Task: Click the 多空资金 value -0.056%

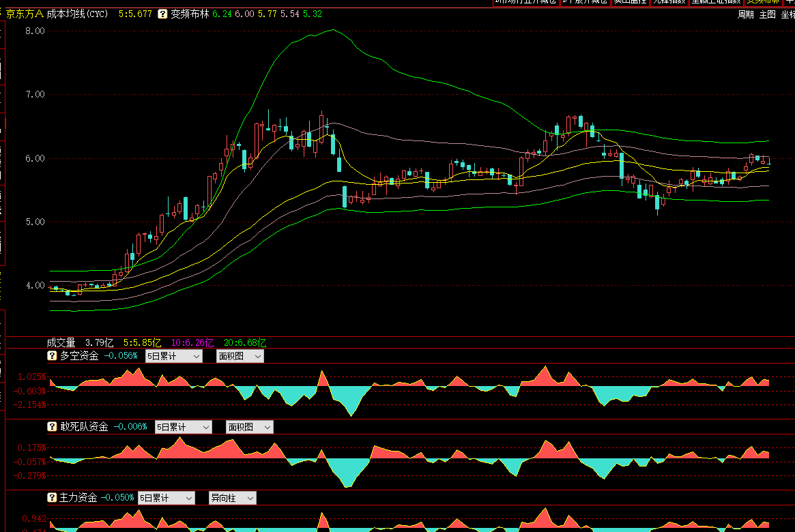Action: (x=121, y=355)
